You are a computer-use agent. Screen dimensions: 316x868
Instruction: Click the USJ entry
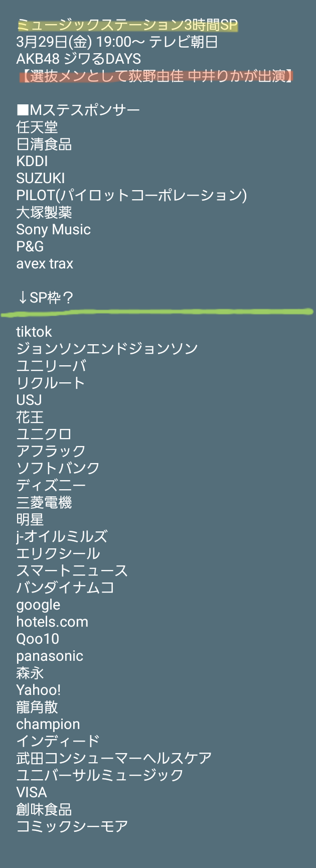pos(29,400)
